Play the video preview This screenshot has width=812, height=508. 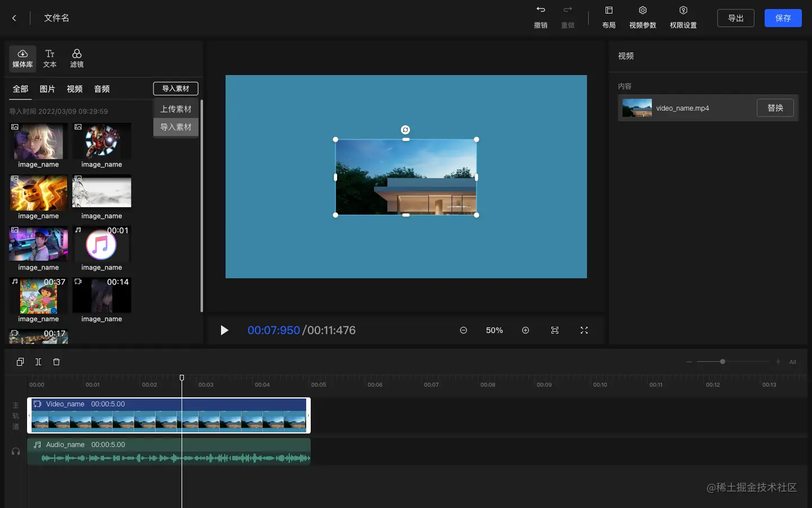coord(224,330)
